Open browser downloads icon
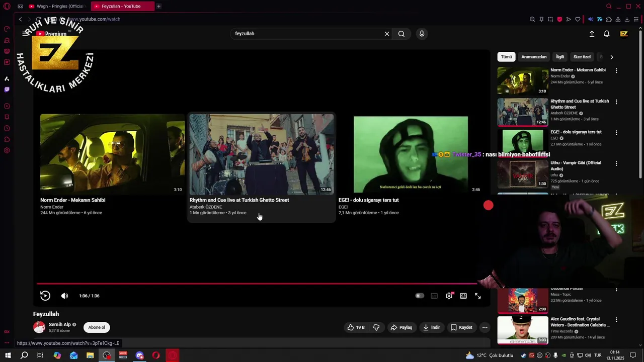 point(627,20)
